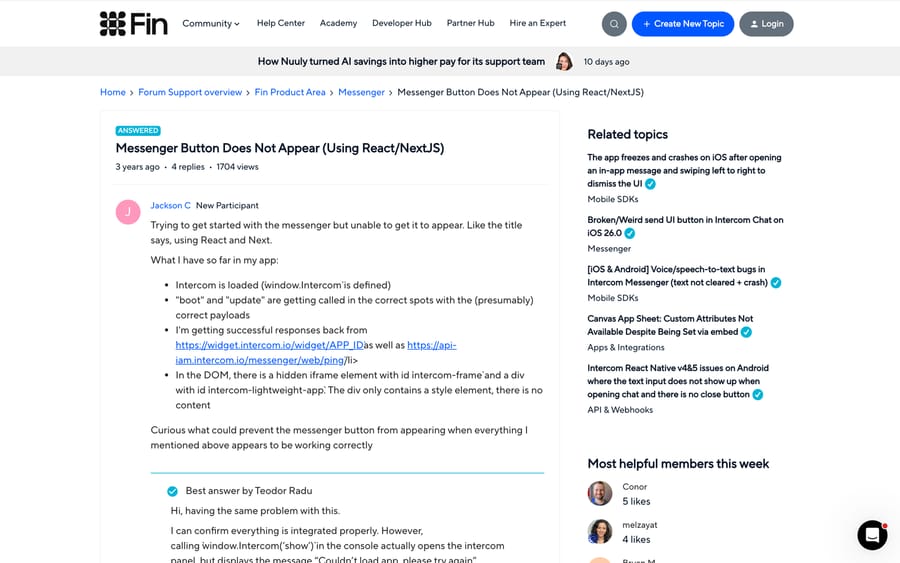This screenshot has width=900, height=563.
Task: Open melzayat's member name link
Action: (639, 525)
